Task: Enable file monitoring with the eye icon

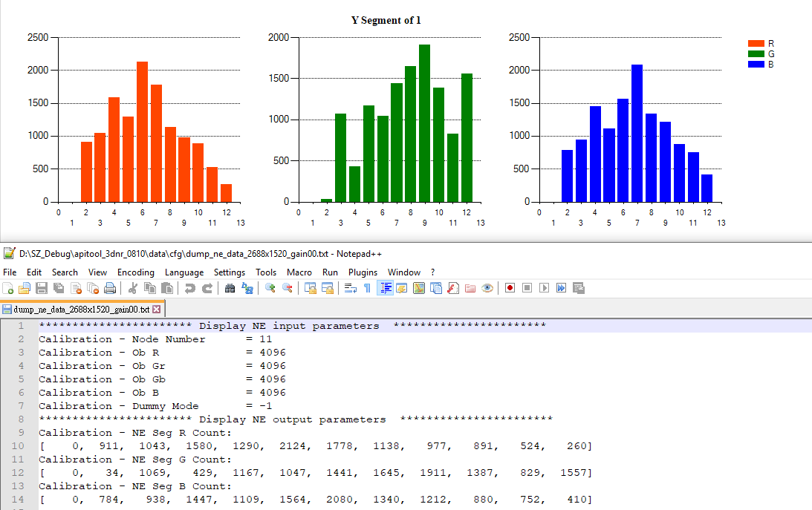Action: [487, 288]
